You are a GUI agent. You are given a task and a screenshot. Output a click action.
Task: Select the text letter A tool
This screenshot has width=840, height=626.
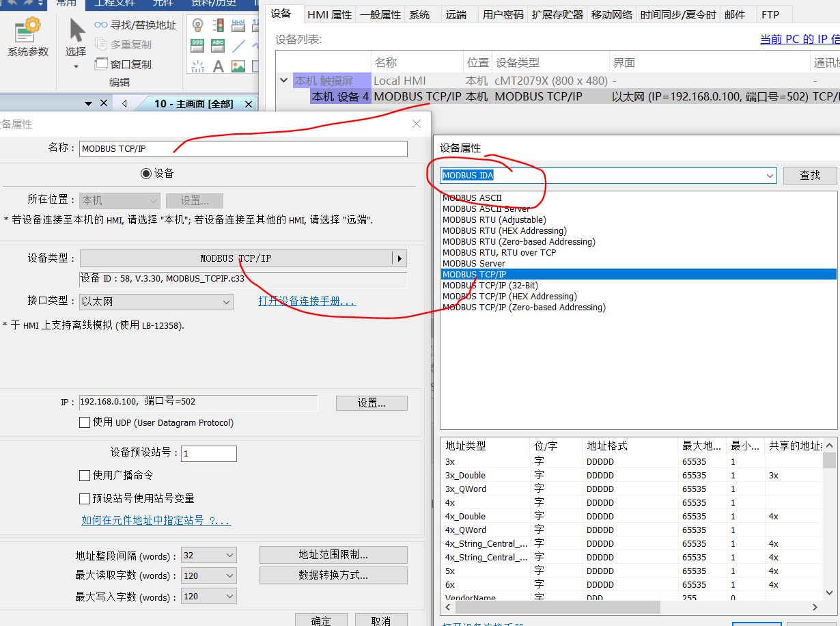click(x=218, y=66)
